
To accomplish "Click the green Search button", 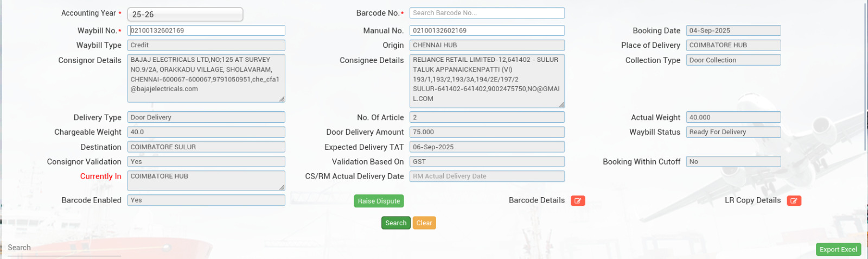I will (395, 223).
